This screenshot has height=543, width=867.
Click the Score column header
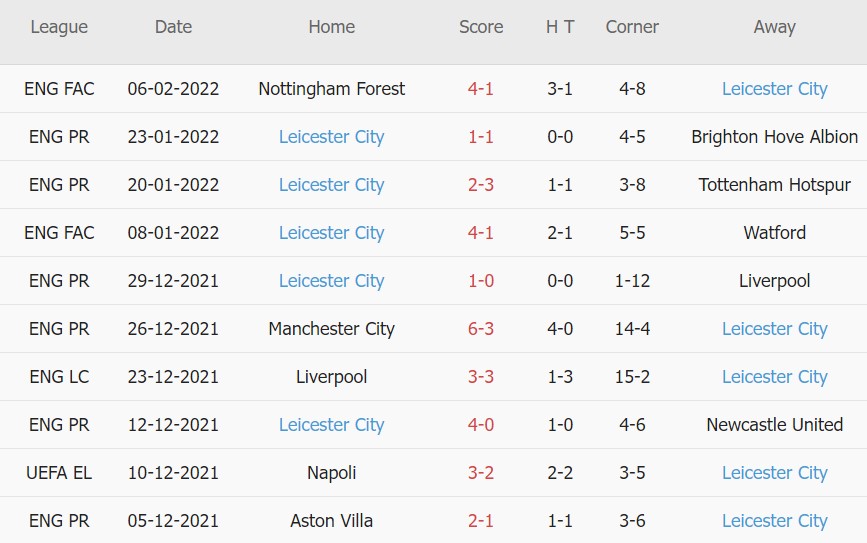tap(481, 27)
